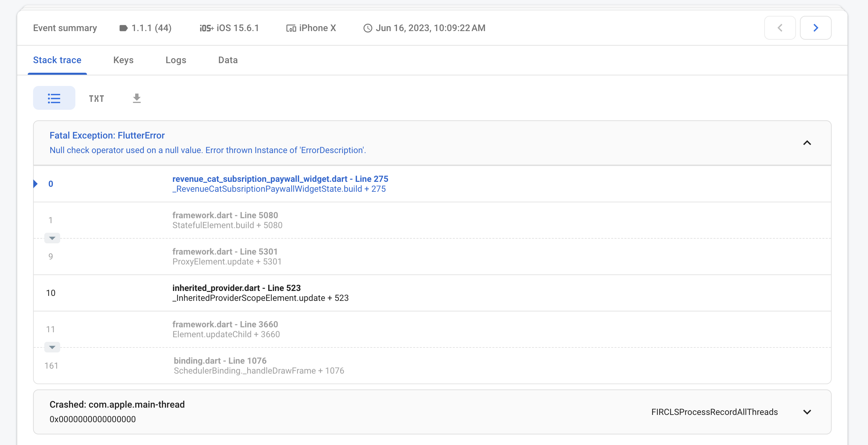This screenshot has height=445, width=868.
Task: Expand hidden frames between frame 11 and 161
Action: [52, 347]
